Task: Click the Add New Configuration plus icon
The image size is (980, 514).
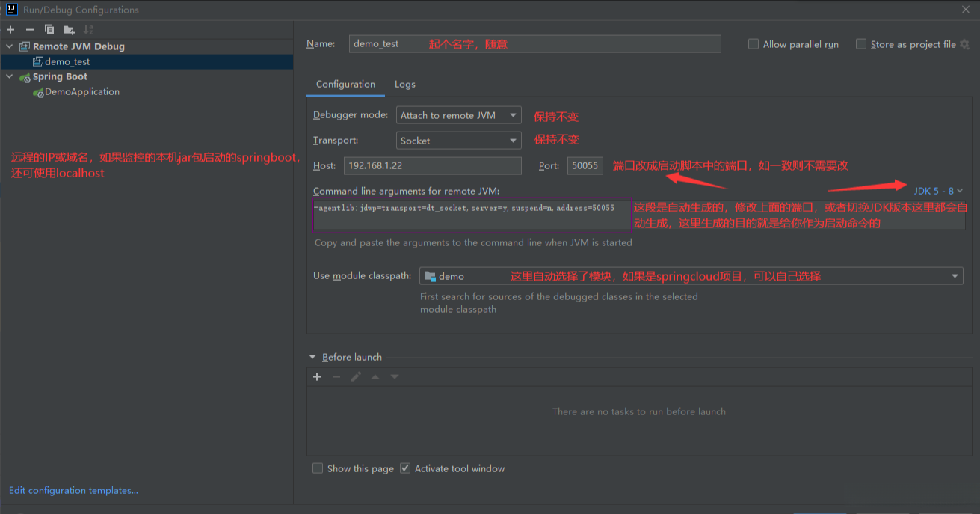Action: pyautogui.click(x=10, y=30)
